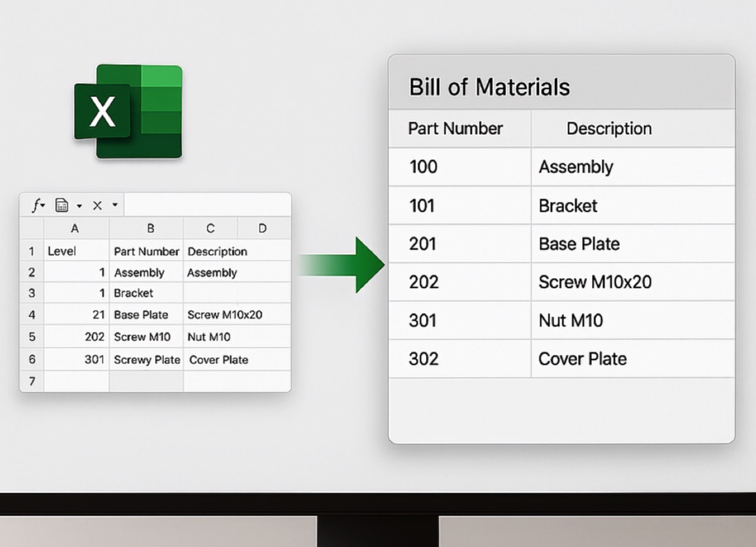Click the empty formula bar field
Image resolution: width=756 pixels, height=547 pixels.
coord(207,205)
